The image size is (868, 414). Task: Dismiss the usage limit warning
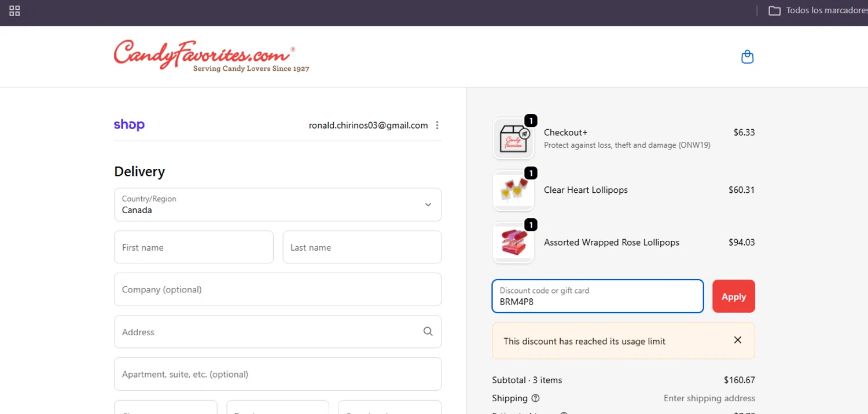click(x=738, y=340)
